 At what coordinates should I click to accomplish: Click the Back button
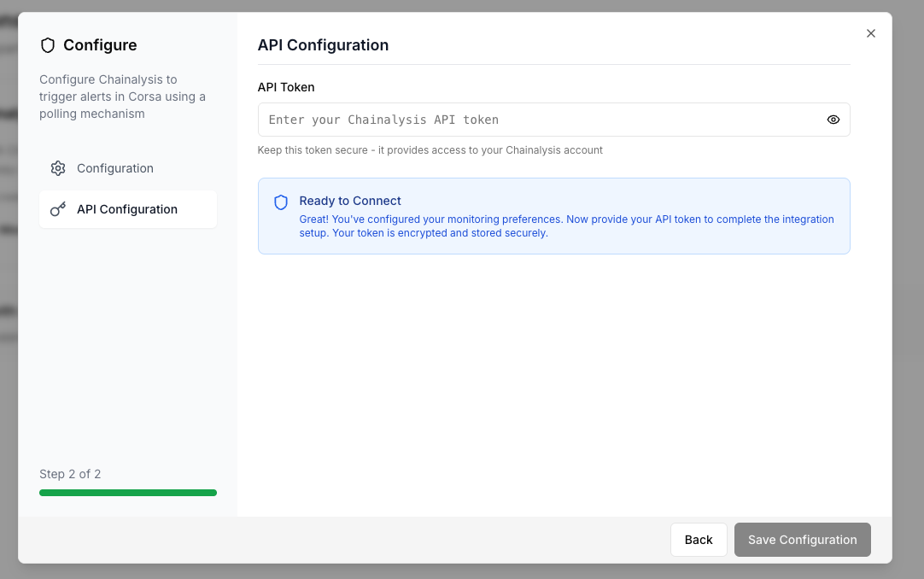[699, 540]
